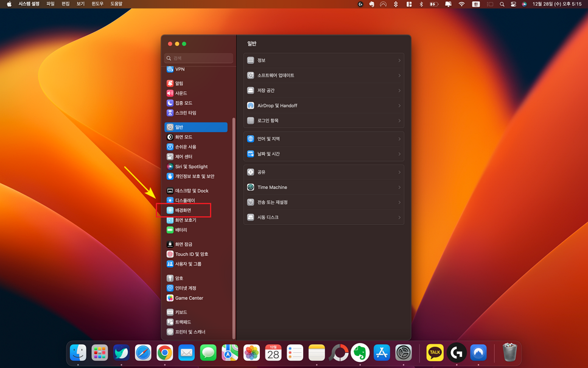Open the 시동 디스크 row
Image resolution: width=588 pixels, height=368 pixels.
pos(324,217)
